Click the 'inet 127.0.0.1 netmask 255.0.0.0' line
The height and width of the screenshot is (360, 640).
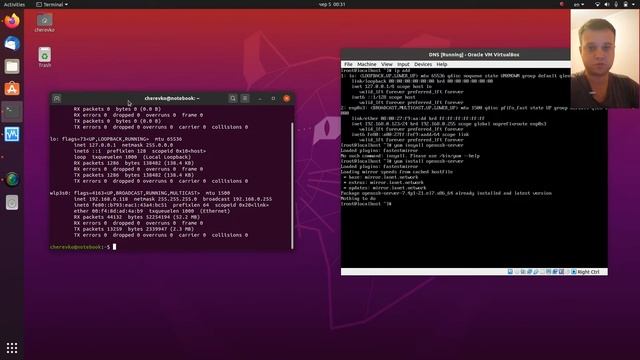[123, 145]
